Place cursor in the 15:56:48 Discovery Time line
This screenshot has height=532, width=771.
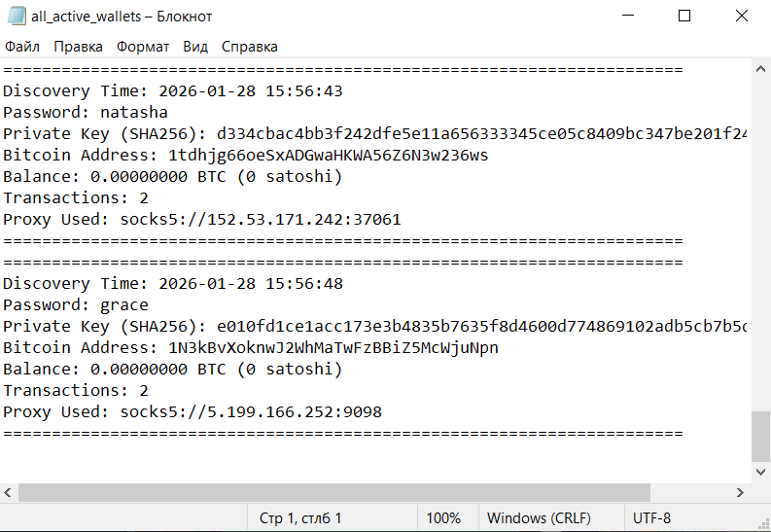(194, 284)
